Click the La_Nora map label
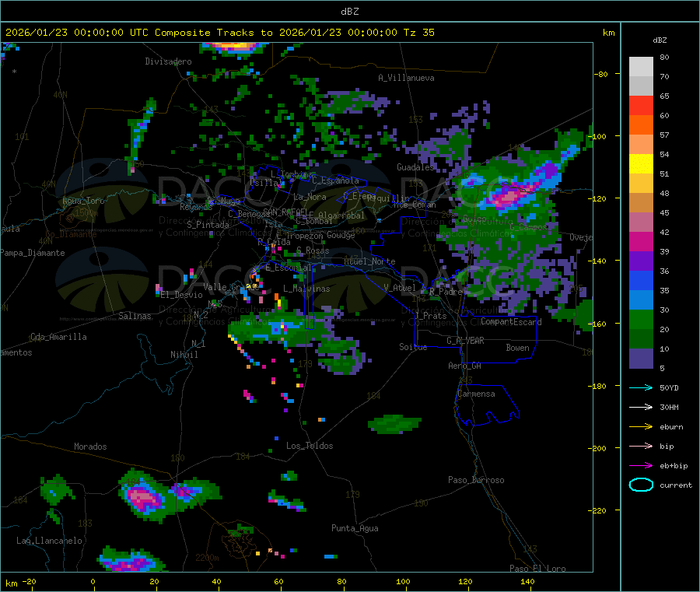Image resolution: width=700 pixels, height=592 pixels. 310,197
